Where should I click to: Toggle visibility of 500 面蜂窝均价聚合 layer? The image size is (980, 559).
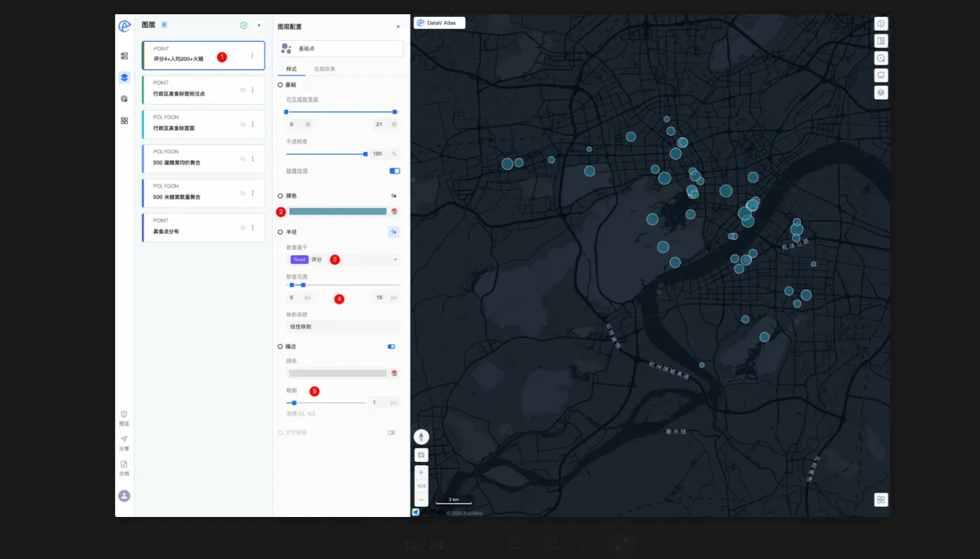243,159
